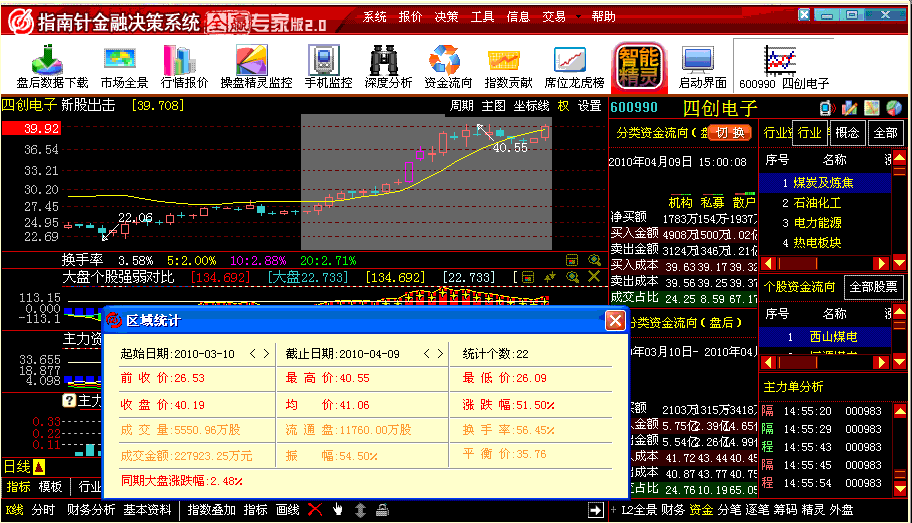Step 截止日期 forward with right chevron
This screenshot has width=912, height=523.
(440, 354)
